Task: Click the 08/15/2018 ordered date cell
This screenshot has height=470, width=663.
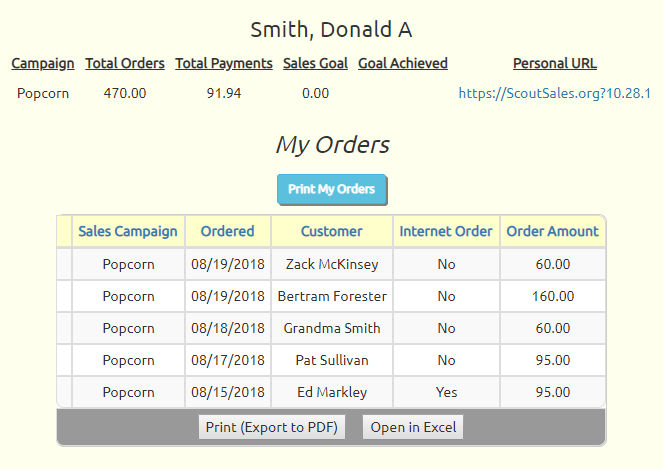Action: point(227,392)
